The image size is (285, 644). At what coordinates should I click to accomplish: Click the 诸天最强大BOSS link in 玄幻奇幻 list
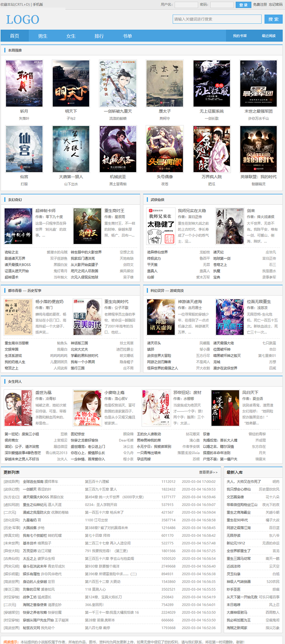(x=17, y=265)
